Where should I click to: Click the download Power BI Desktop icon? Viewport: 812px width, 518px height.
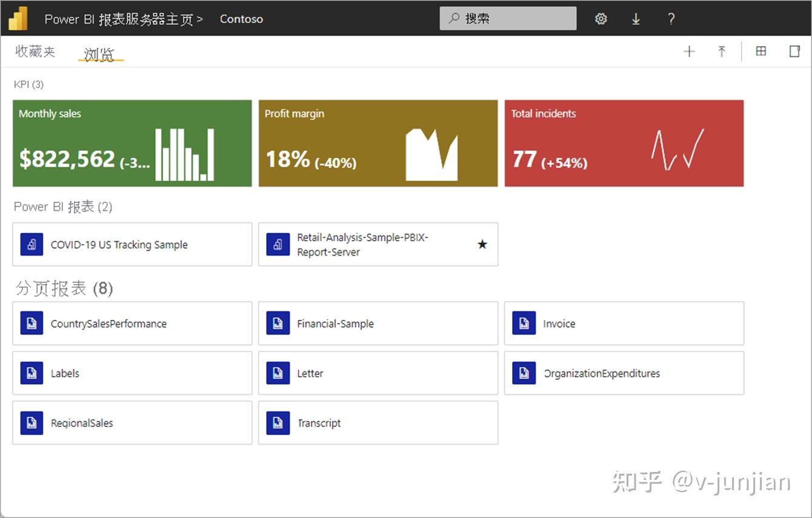click(636, 19)
